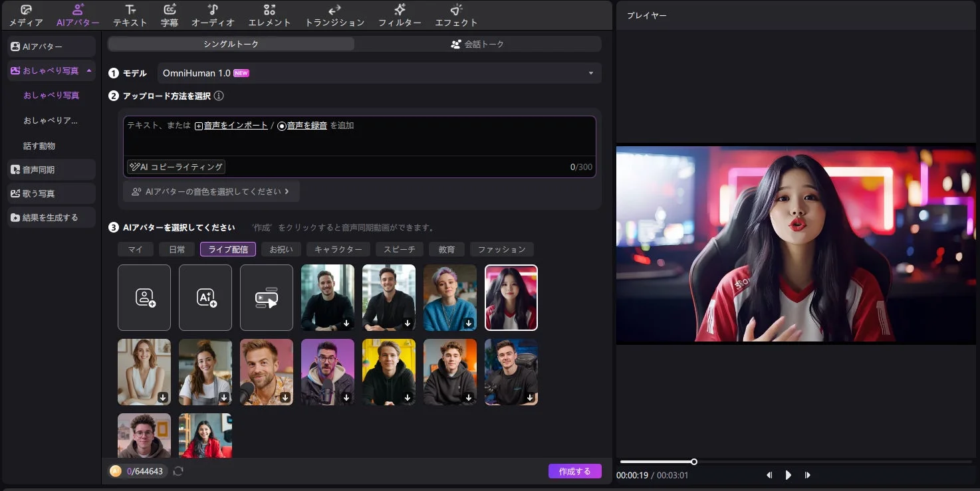Image resolution: width=980 pixels, height=491 pixels.
Task: Click the refresh credits icon near 0/644643
Action: point(177,471)
